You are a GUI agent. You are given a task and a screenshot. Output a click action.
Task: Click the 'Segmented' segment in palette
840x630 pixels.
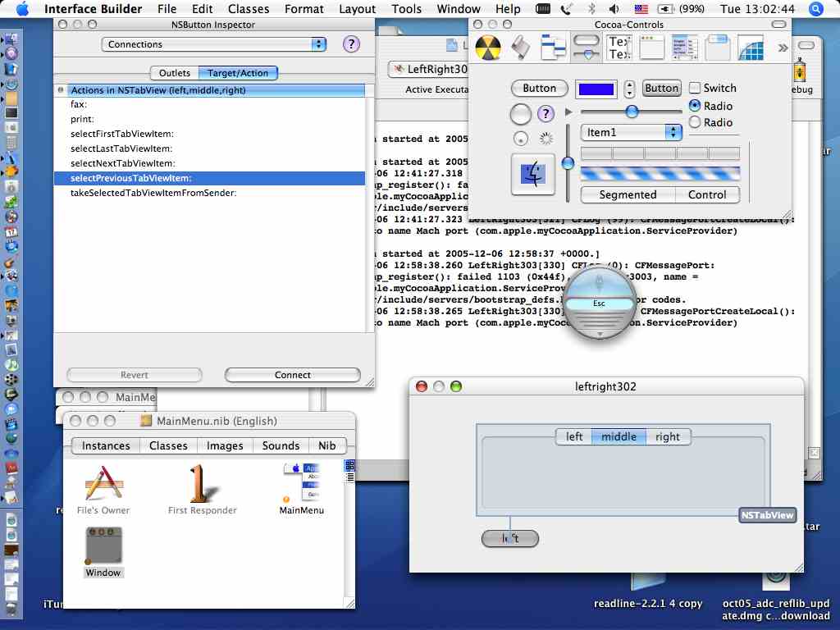(x=628, y=195)
